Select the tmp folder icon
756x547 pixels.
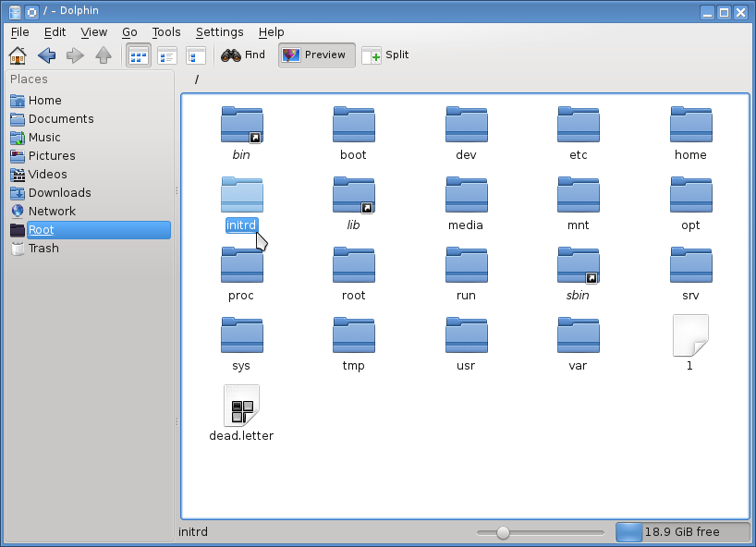click(x=354, y=336)
